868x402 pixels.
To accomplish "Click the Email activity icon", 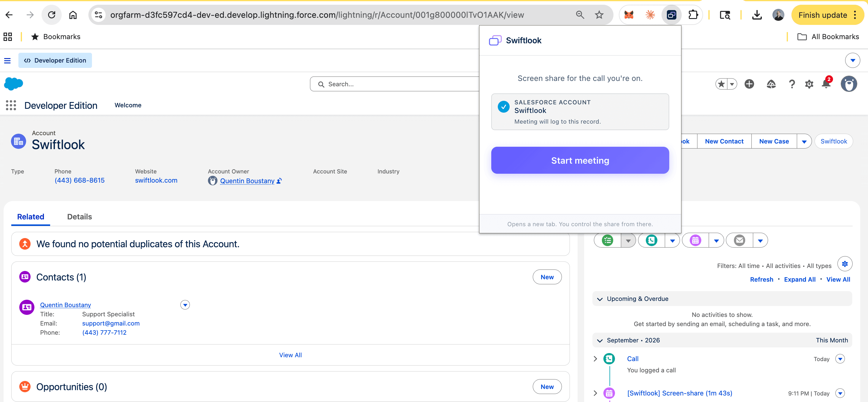I will point(739,240).
